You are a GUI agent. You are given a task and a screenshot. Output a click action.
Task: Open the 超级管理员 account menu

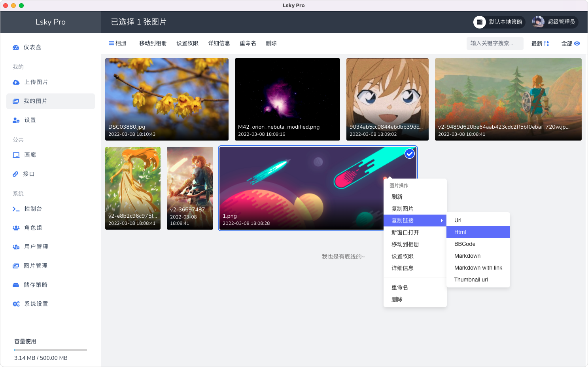(555, 22)
